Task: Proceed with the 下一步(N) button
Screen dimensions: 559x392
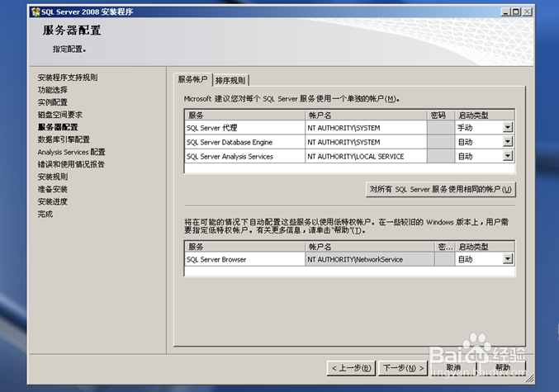Action: click(x=403, y=368)
